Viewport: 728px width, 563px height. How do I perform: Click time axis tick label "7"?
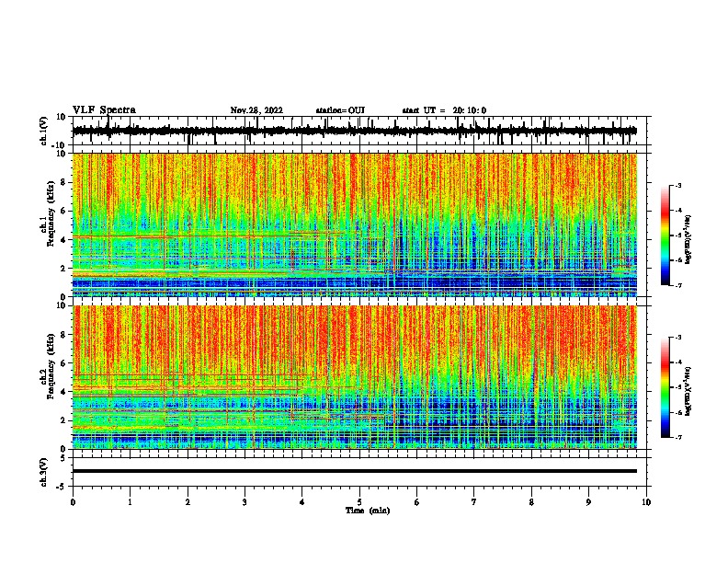474,502
